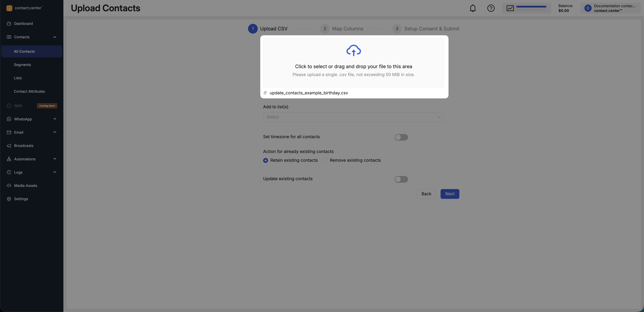644x312 pixels.
Task: Click the contact.center logo icon
Action: [9, 8]
